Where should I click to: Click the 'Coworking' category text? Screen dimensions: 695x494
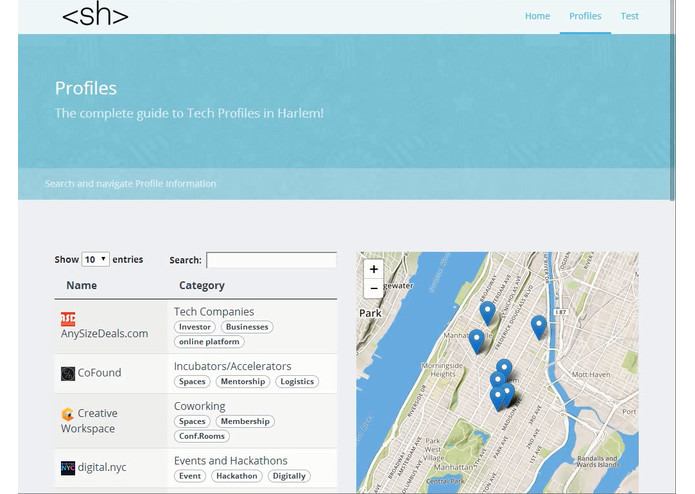click(199, 406)
